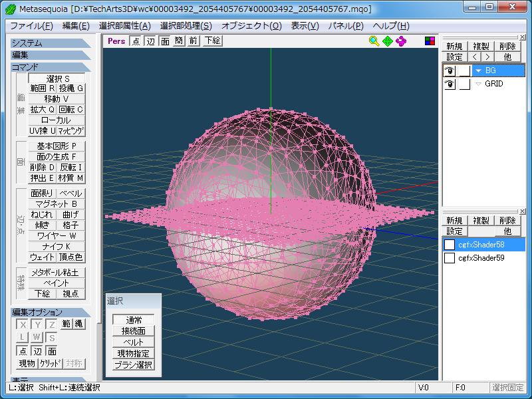The height and width of the screenshot is (399, 532).
Task: Open the オブジェクト(O) menu
Action: click(x=251, y=26)
